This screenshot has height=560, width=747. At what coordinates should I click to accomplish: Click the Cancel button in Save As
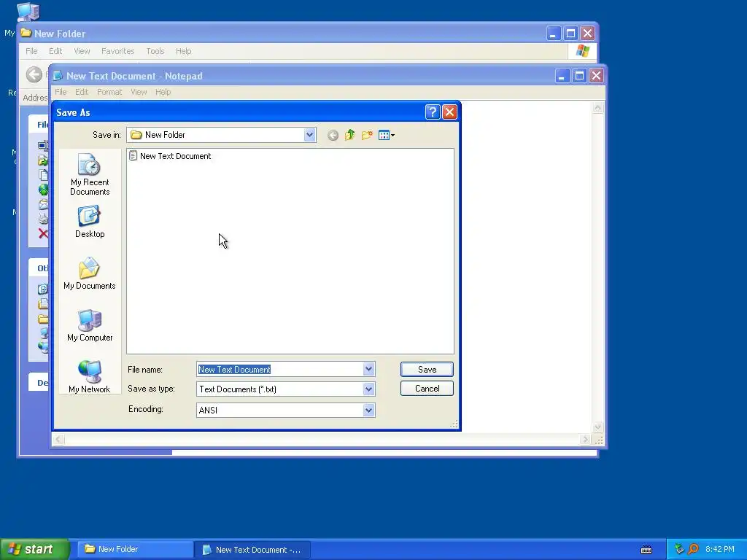(427, 389)
